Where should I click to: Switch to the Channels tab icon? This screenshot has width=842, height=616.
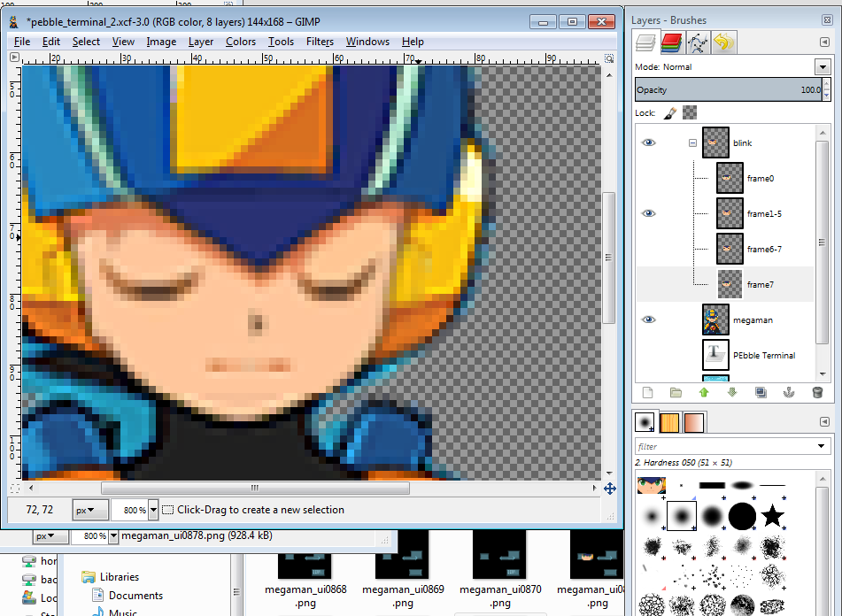point(671,42)
